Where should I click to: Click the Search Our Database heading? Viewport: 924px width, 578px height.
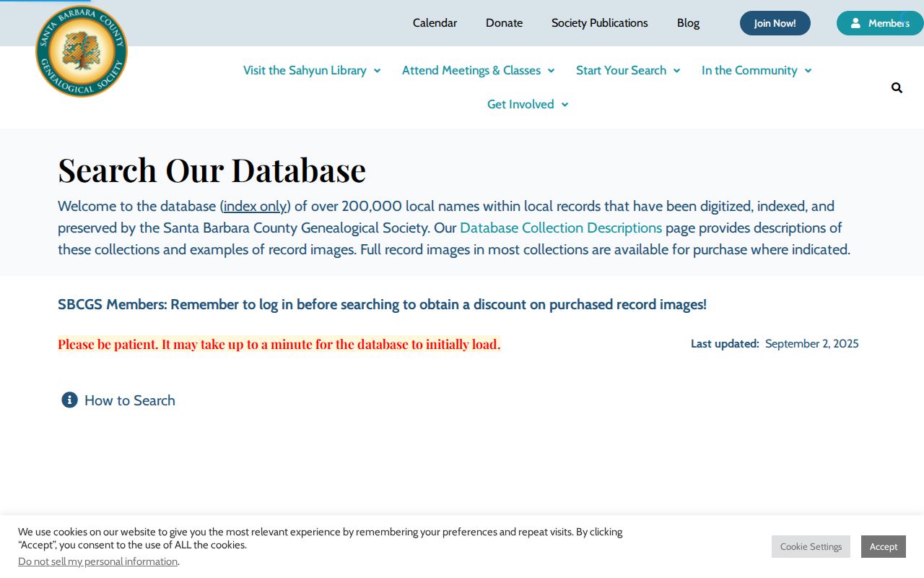[212, 169]
